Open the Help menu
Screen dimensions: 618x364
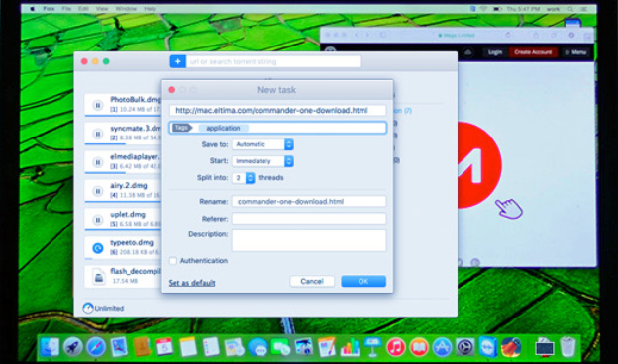[150, 9]
